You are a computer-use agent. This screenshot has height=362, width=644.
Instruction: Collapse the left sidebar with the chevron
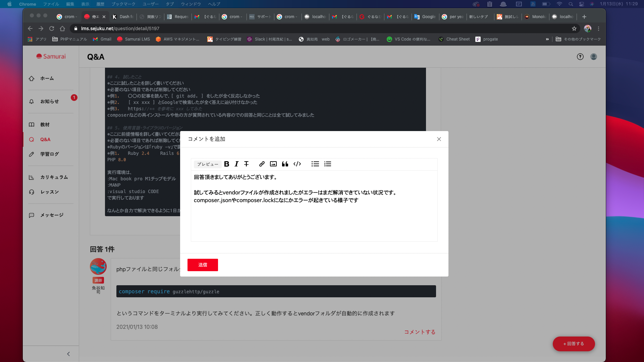68,354
